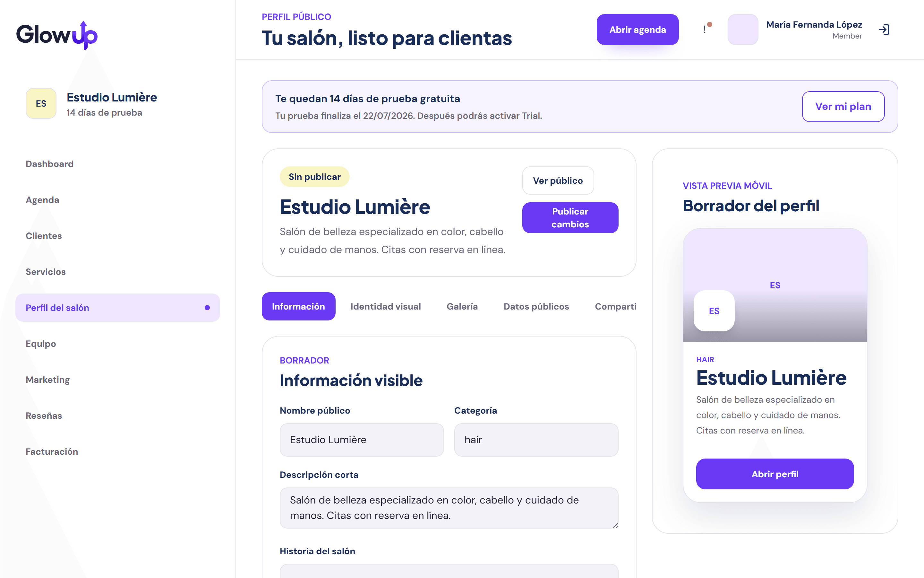Image resolution: width=924 pixels, height=578 pixels.
Task: Switch to Datos públicos tab
Action: (x=536, y=306)
